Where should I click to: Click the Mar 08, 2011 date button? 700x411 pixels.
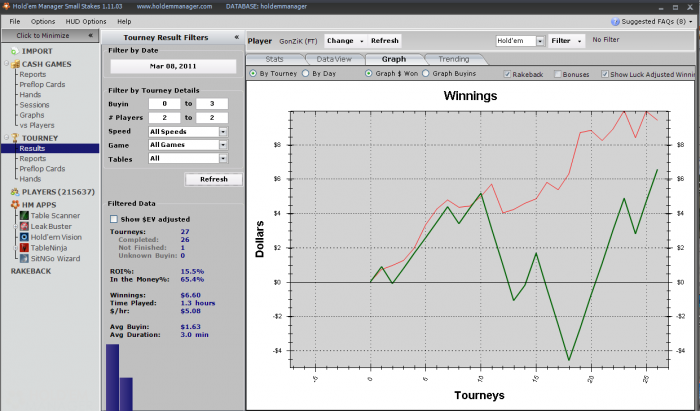pyautogui.click(x=173, y=66)
